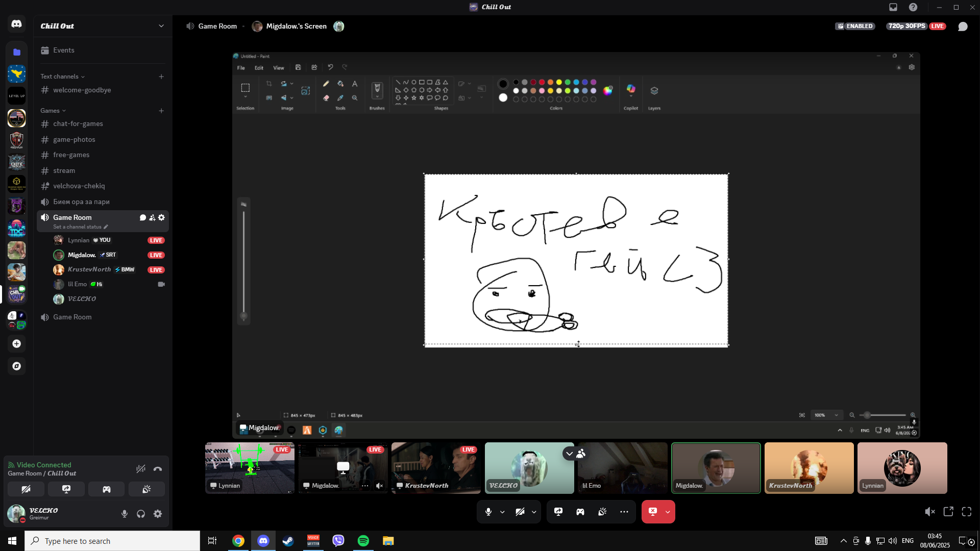Turn on camera from the Video Connected panel
This screenshot has width=980, height=551.
pyautogui.click(x=26, y=489)
